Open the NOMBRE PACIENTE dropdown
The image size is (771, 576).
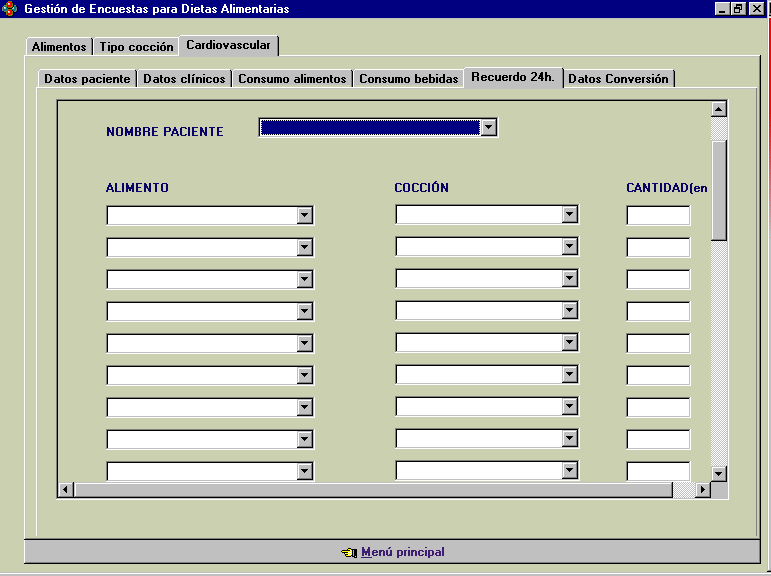pos(488,127)
